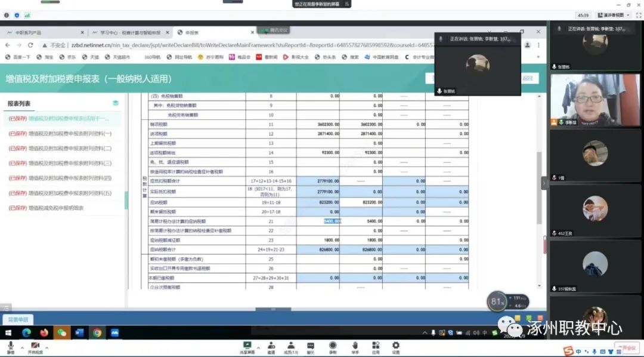Expand video options arrow beside camera

point(47,348)
